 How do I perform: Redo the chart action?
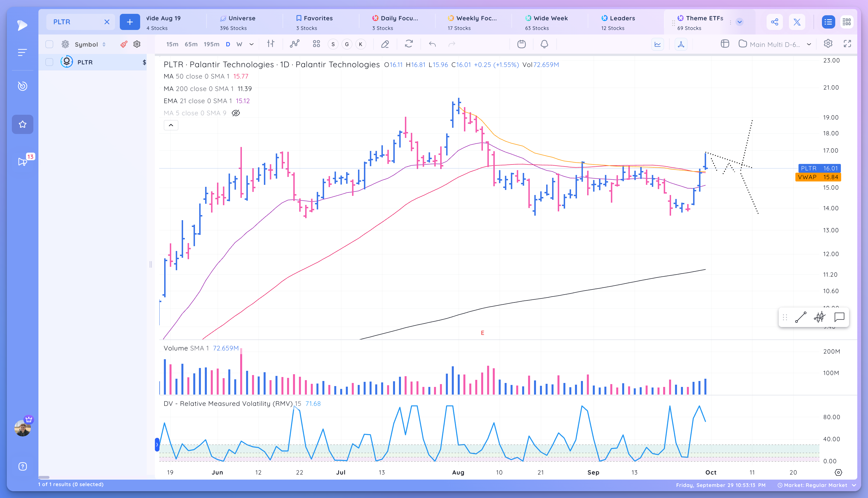pos(452,44)
